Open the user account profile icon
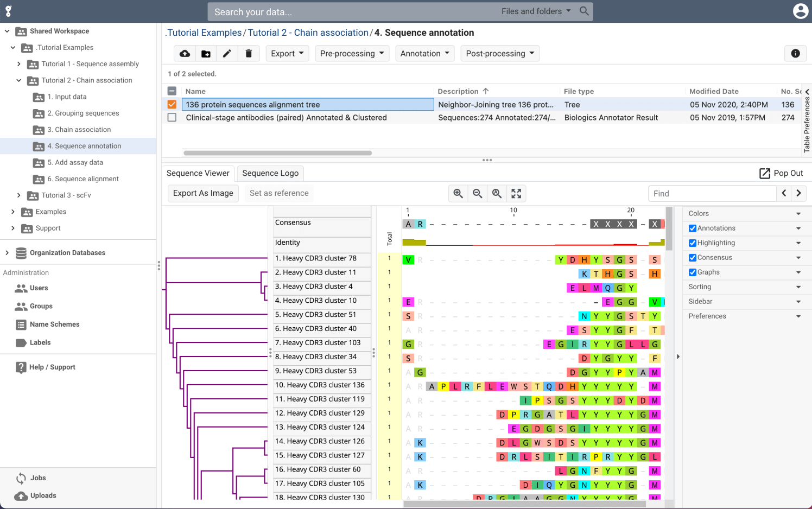 coord(800,11)
